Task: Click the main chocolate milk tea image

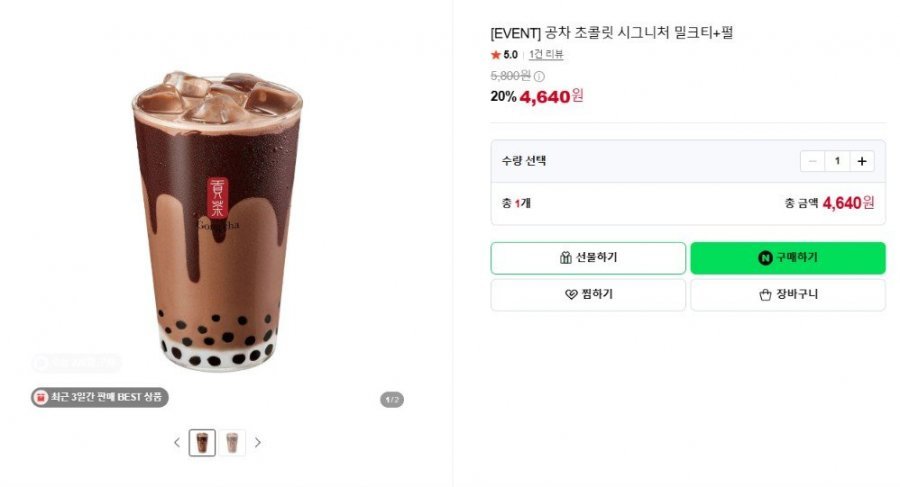Action: [218, 221]
